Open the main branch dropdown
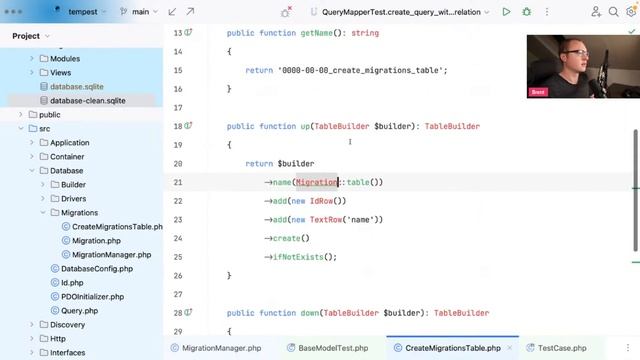640x360 pixels. [139, 12]
